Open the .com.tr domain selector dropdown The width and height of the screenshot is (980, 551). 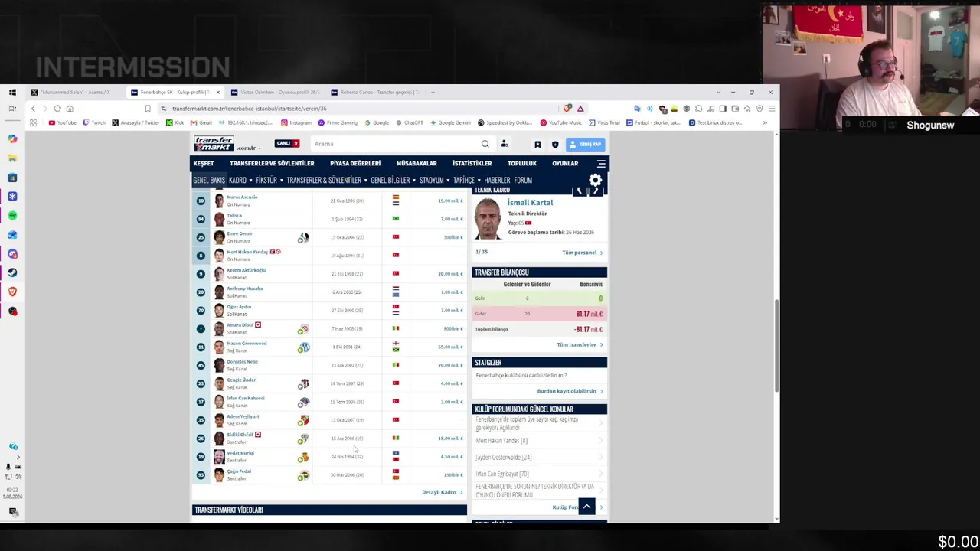pyautogui.click(x=249, y=148)
